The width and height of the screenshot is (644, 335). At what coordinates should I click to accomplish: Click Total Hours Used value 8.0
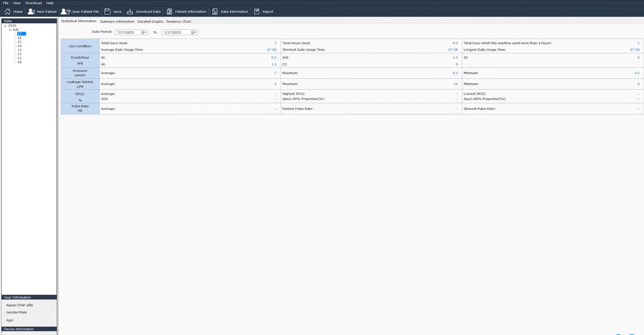pyautogui.click(x=455, y=43)
